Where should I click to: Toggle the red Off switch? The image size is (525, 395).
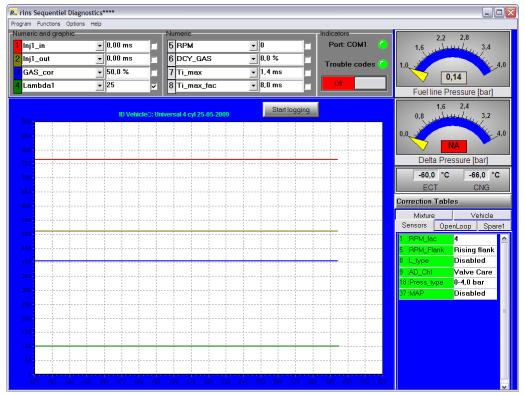(354, 83)
